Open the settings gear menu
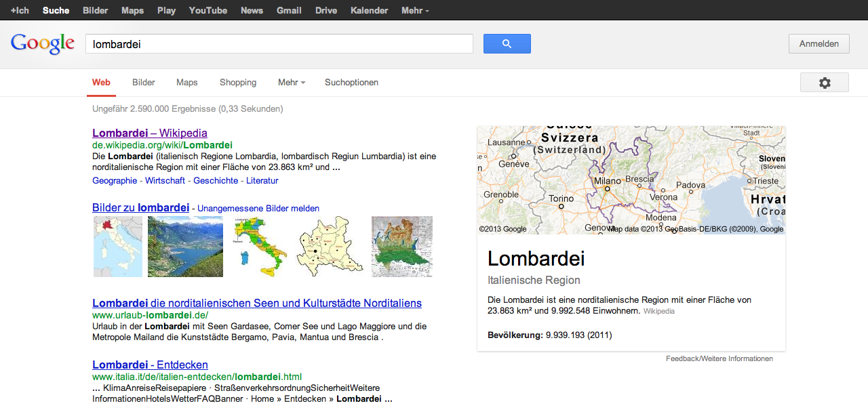The image size is (868, 416). pyautogui.click(x=824, y=83)
